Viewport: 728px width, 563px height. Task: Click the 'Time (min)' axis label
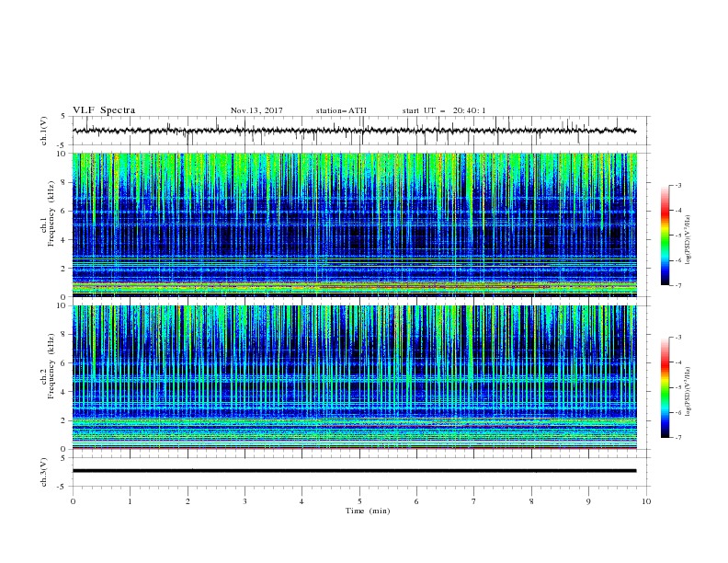368,511
